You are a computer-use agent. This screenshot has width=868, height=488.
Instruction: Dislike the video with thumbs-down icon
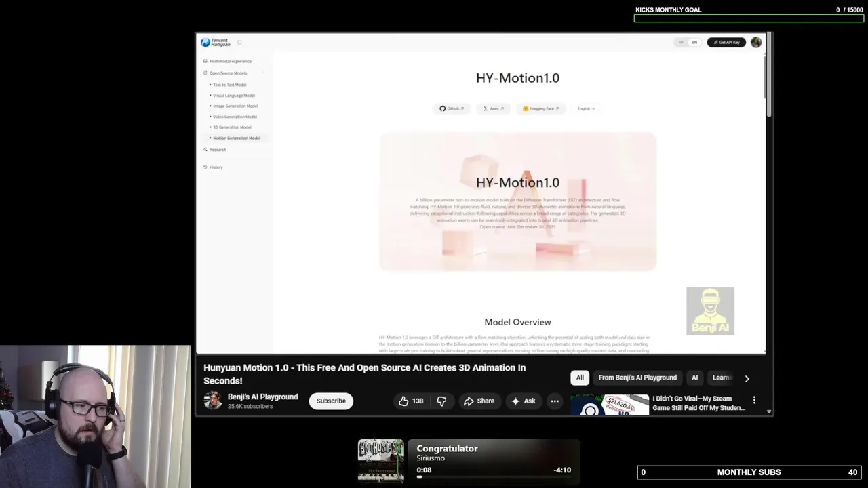point(441,401)
